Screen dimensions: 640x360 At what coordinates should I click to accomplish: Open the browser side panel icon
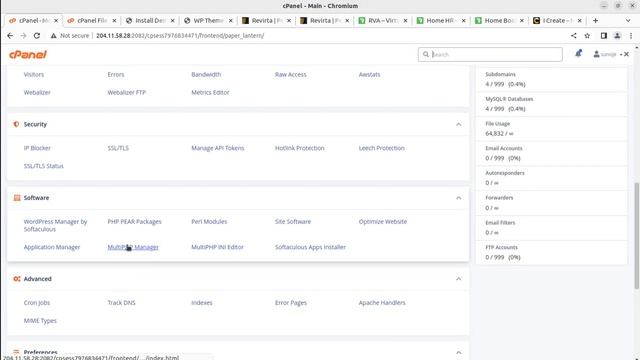pos(604,36)
